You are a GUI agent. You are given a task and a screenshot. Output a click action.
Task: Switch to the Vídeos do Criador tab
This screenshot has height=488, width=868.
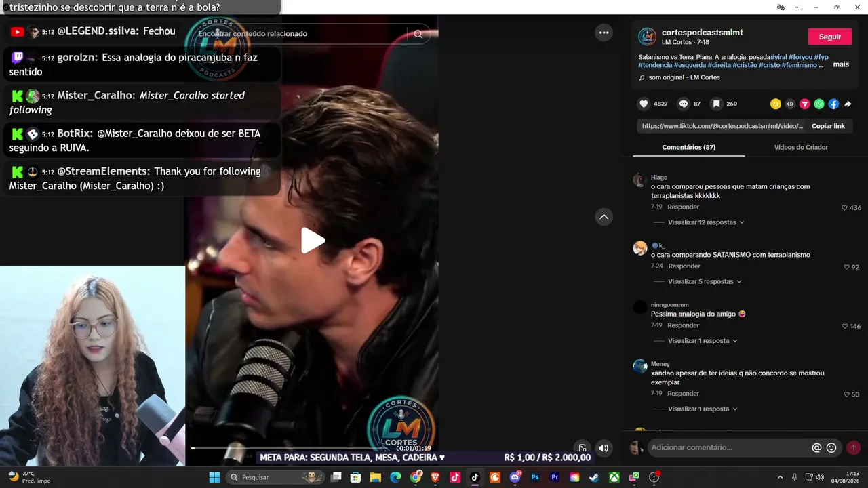[x=801, y=147]
